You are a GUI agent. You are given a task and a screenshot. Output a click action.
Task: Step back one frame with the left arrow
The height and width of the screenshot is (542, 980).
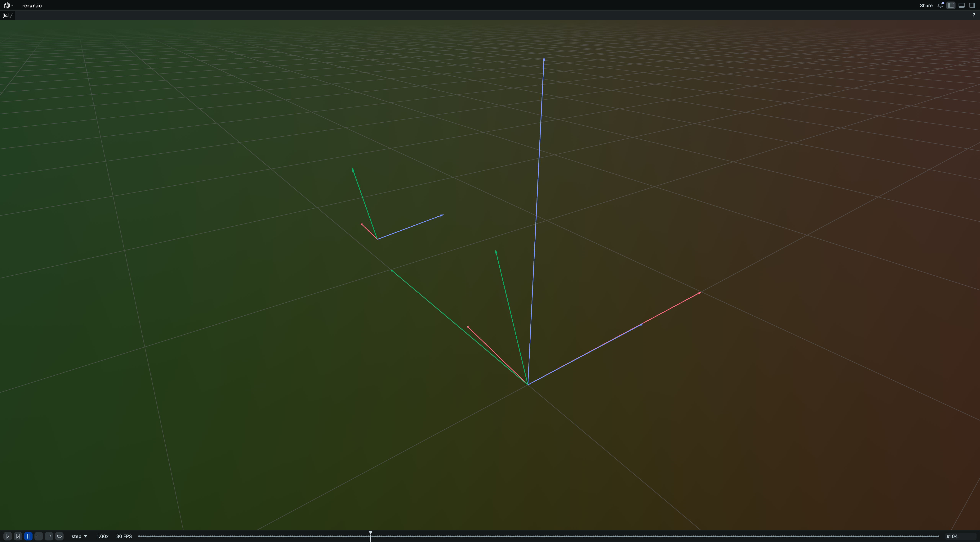[38, 536]
